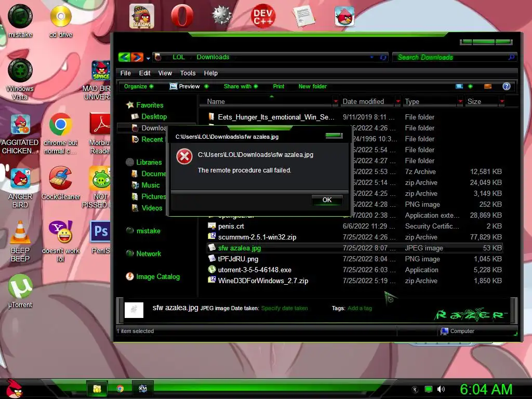Click the change view icon
The width and height of the screenshot is (532, 399).
pyautogui.click(x=459, y=86)
